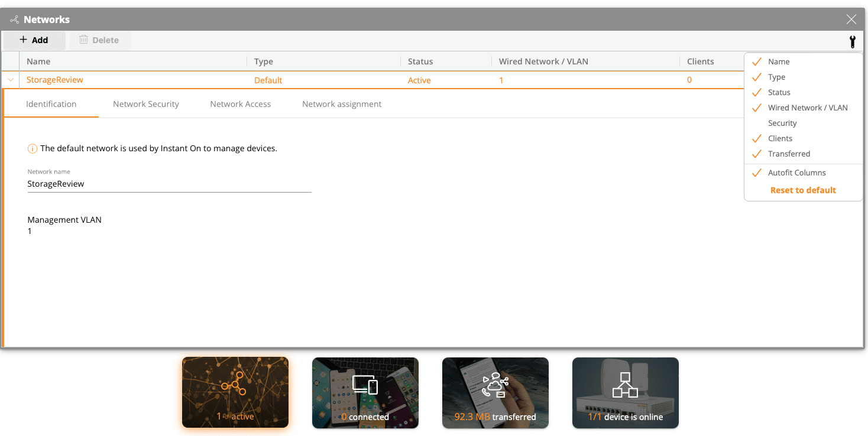Click the Default type cell
868x436 pixels.
pos(268,80)
